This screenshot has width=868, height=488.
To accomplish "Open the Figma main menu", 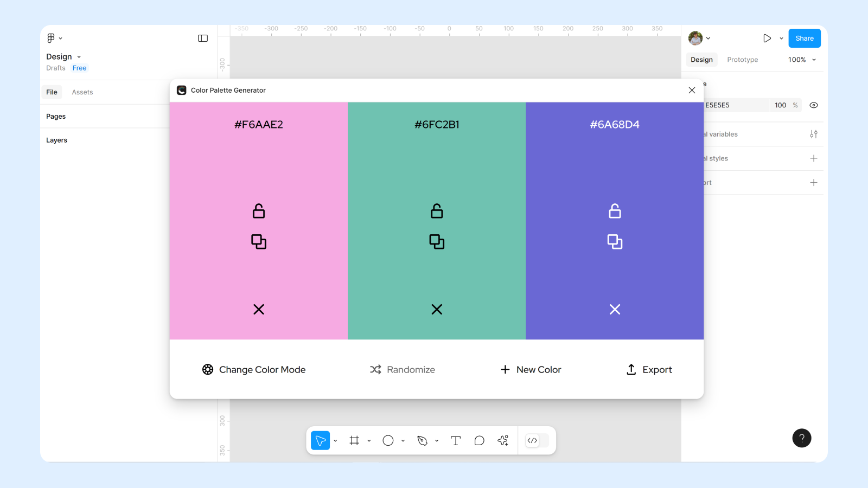I will [52, 37].
